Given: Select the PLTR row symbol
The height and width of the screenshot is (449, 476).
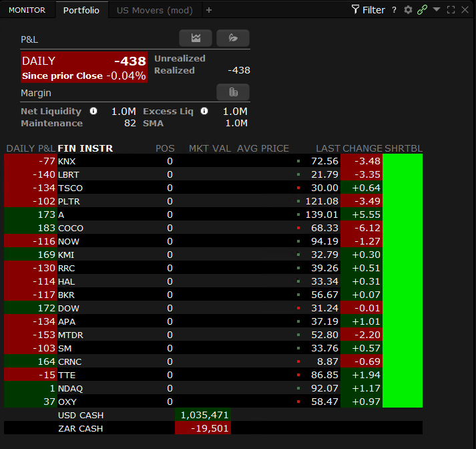Looking at the screenshot, I should (x=69, y=201).
